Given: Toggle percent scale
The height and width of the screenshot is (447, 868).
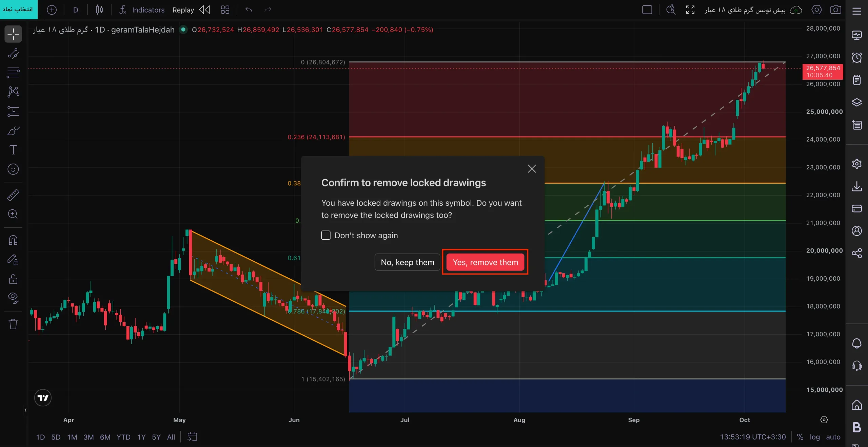Looking at the screenshot, I should point(800,437).
